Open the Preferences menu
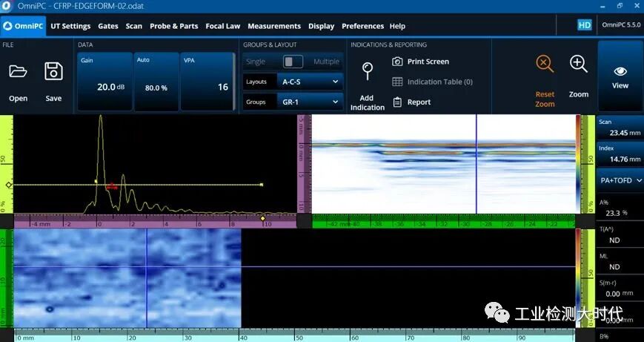The width and height of the screenshot is (644, 342). [362, 26]
